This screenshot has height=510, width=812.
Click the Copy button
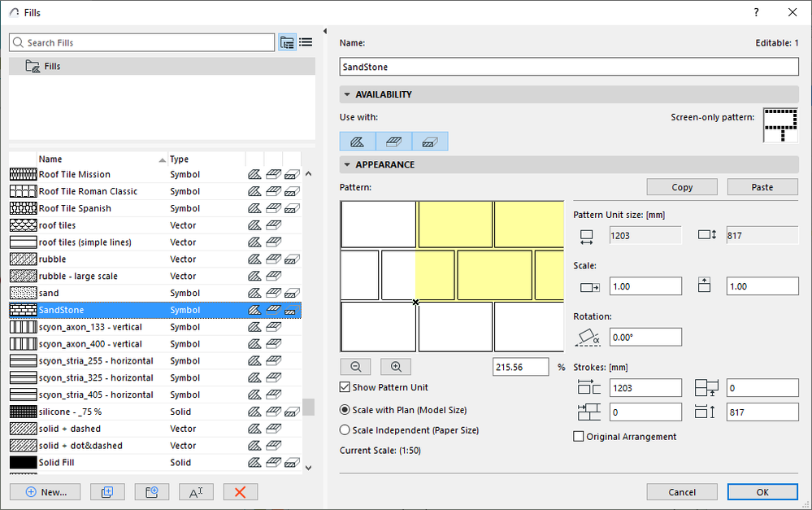682,187
